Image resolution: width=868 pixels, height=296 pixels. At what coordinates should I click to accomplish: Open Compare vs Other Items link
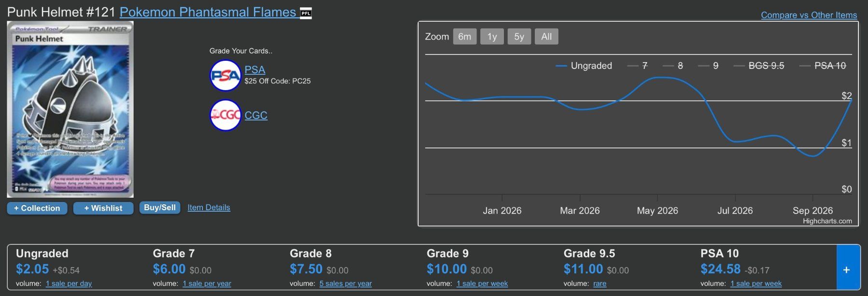pos(809,15)
